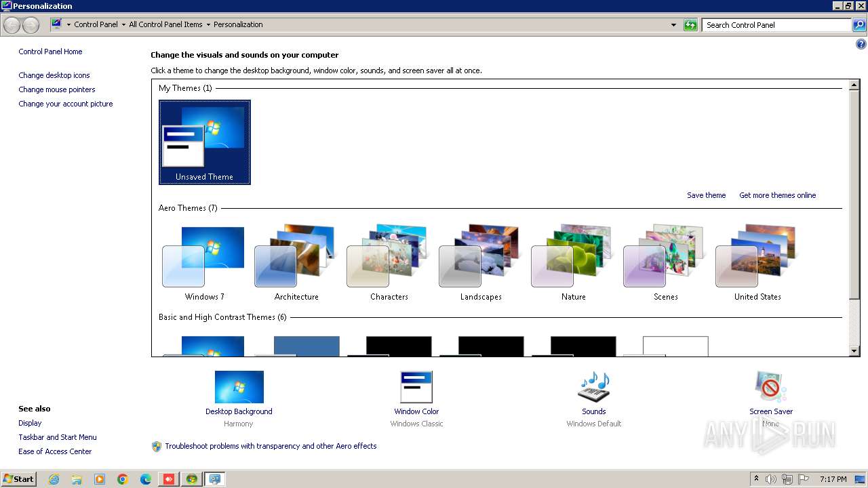Expand All Control Panel Items breadcrumb arrow
This screenshot has width=868, height=488.
coord(208,24)
